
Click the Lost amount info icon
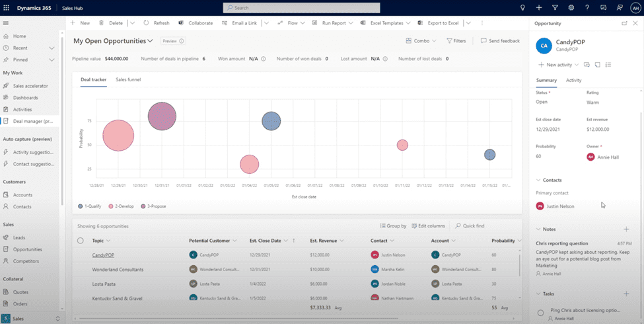pos(385,59)
